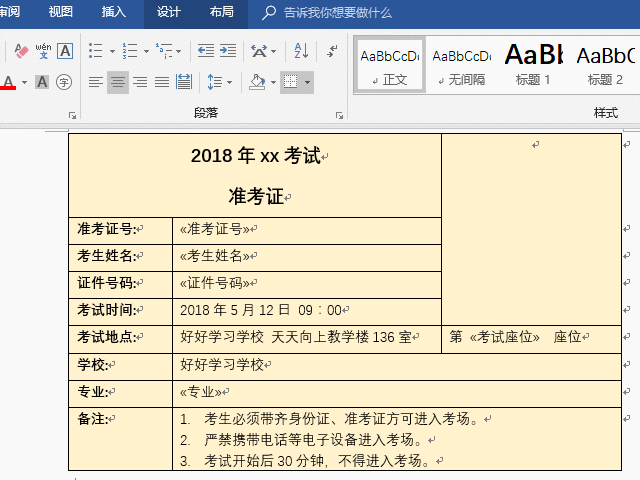The image size is (640, 480).
Task: Open the phonetic guide (wén) tool
Action: click(43, 51)
